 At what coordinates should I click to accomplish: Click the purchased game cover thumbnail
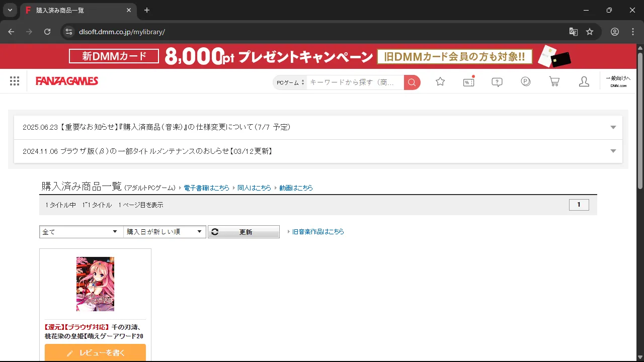click(95, 284)
